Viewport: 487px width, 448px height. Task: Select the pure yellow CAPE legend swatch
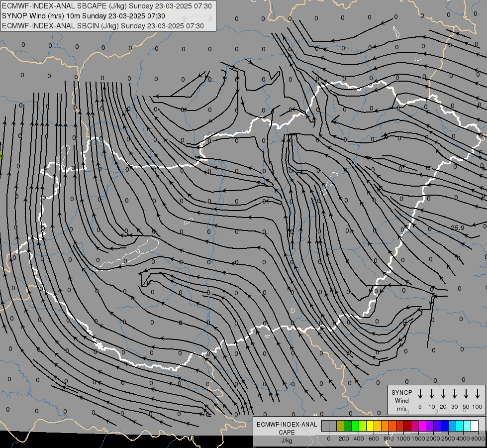(x=370, y=426)
